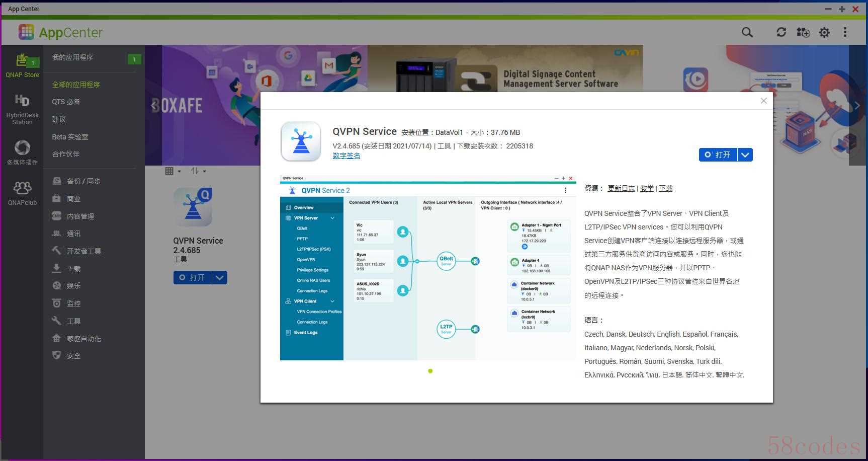This screenshot has height=461, width=868.
Task: Click the QVPN Service app tile icon
Action: [x=193, y=207]
